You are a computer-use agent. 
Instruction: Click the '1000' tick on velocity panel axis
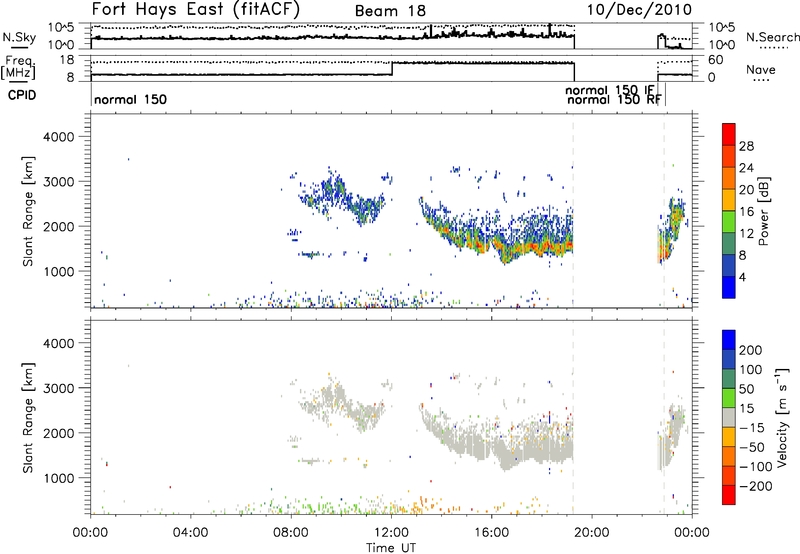(x=59, y=478)
